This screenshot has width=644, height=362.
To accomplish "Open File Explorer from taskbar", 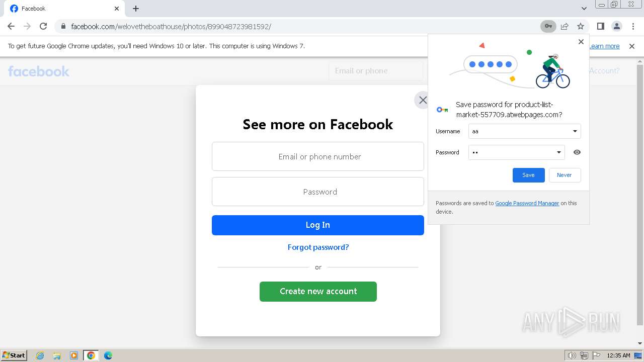I will pos(57,355).
